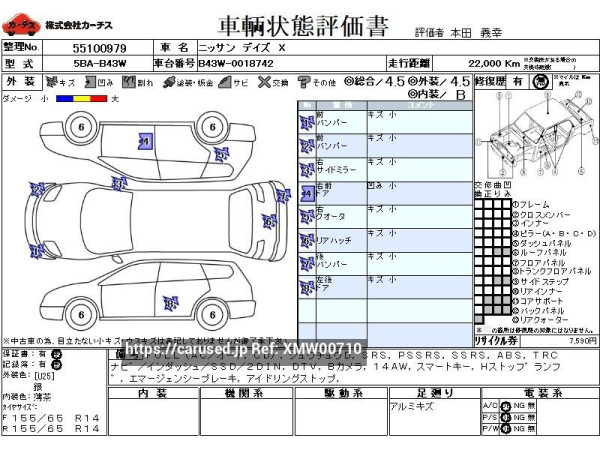Image resolution: width=600 pixels, height=450 pixels.
Task: Click the アルミキズ note under 足廻り
Action: (412, 406)
